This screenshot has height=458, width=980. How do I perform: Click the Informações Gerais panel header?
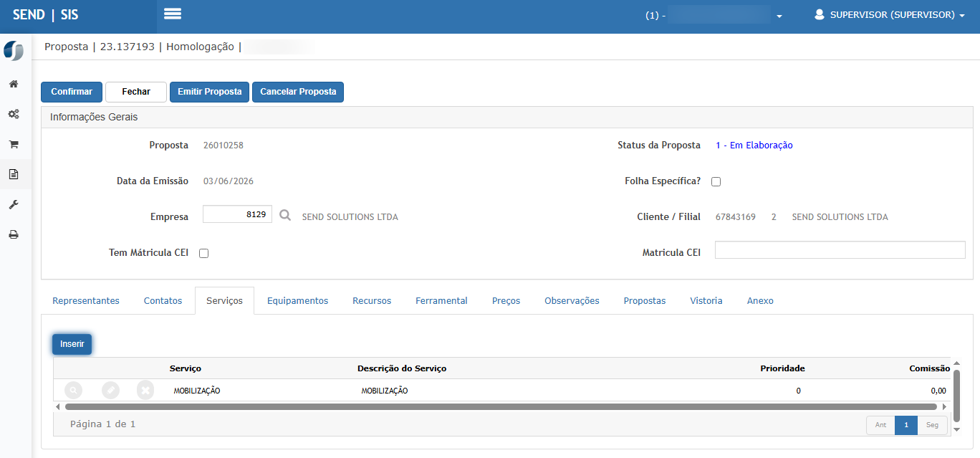click(507, 117)
